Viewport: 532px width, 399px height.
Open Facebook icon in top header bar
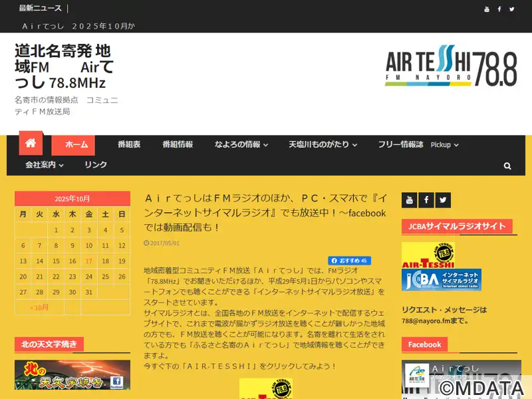point(499,9)
